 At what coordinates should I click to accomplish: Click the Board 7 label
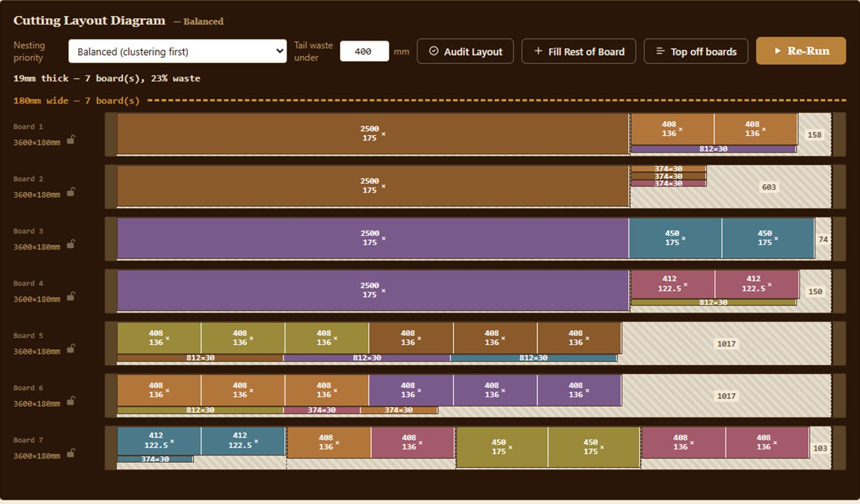click(28, 440)
